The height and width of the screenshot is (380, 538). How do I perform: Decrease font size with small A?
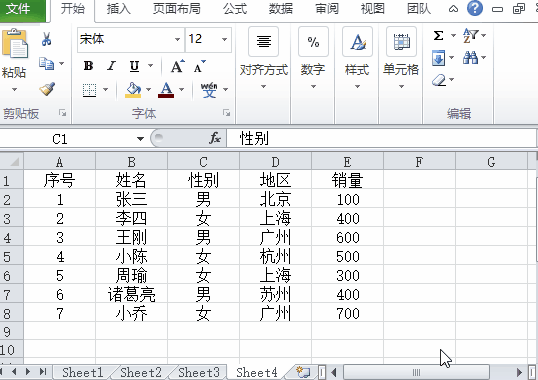(199, 66)
